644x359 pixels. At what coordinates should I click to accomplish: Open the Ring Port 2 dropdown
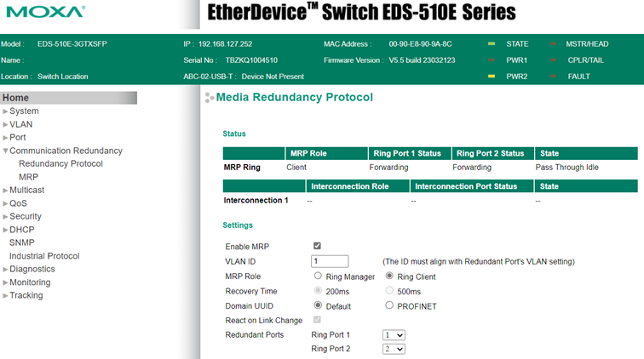tap(394, 349)
